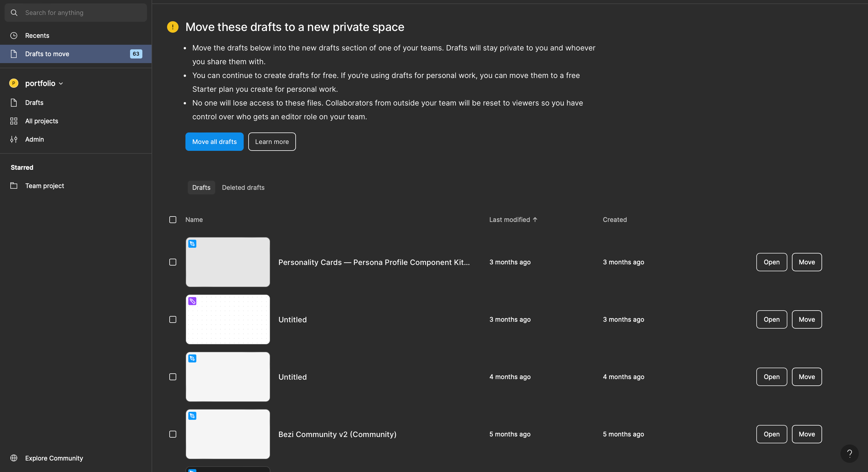Click the Drafts item under portfolio team
The width and height of the screenshot is (868, 472).
point(34,103)
